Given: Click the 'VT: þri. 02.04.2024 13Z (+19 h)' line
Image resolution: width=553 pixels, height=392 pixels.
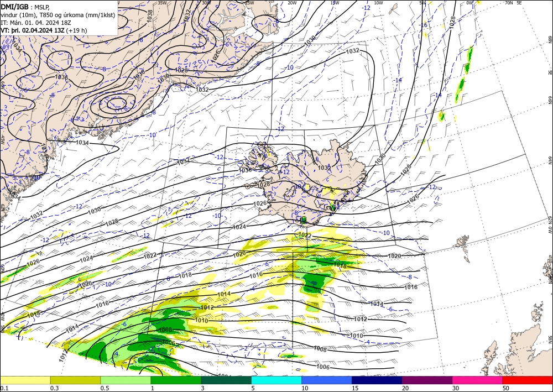Looking at the screenshot, I should (x=44, y=30).
